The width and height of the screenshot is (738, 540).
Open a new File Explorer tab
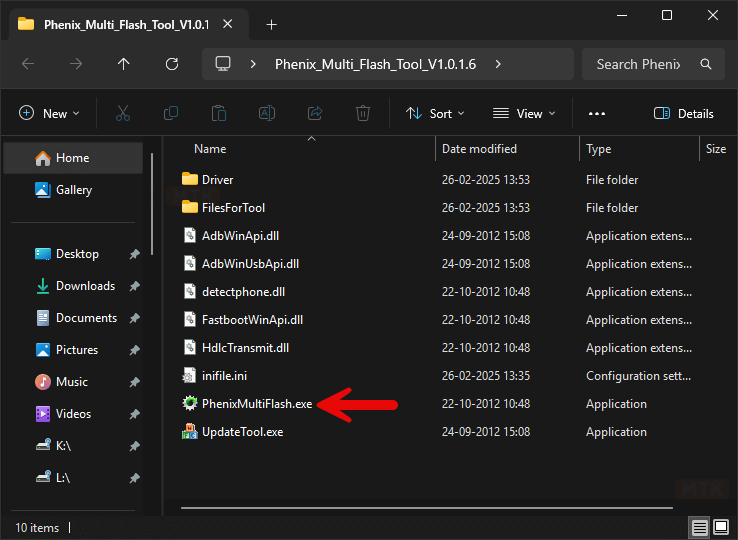pos(271,24)
